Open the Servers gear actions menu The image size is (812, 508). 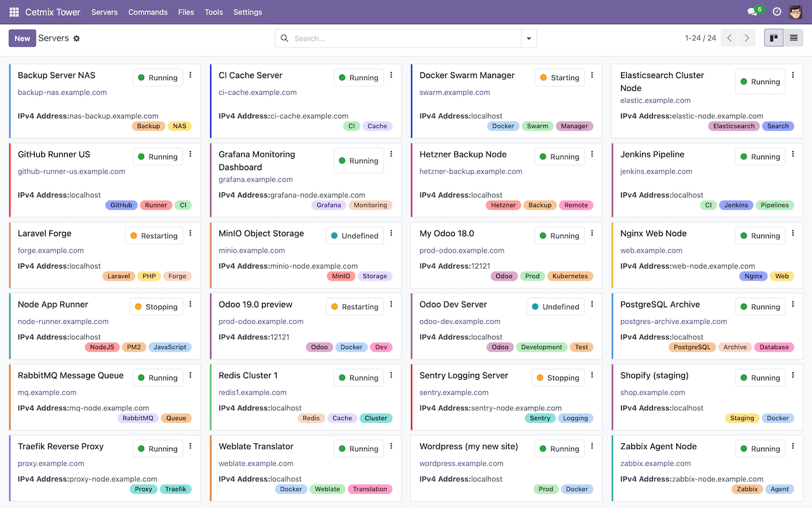[77, 39]
